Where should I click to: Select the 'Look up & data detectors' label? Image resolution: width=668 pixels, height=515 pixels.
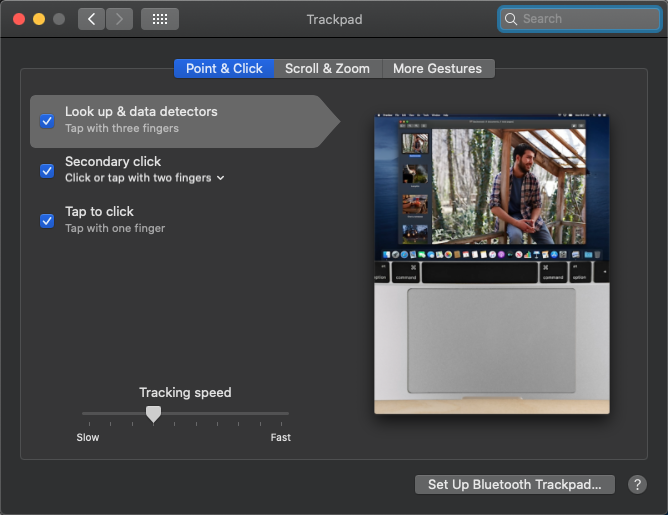[x=141, y=112]
